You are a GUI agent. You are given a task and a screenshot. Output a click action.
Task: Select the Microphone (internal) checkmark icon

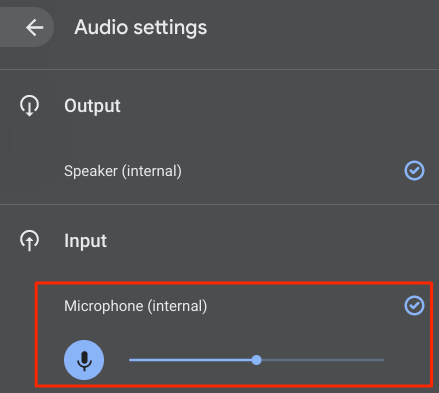tap(414, 305)
